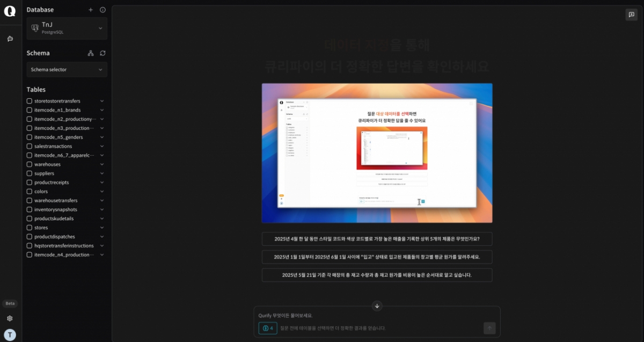Click the table-count badge in the input bar
This screenshot has width=644, height=342.
pyautogui.click(x=268, y=328)
